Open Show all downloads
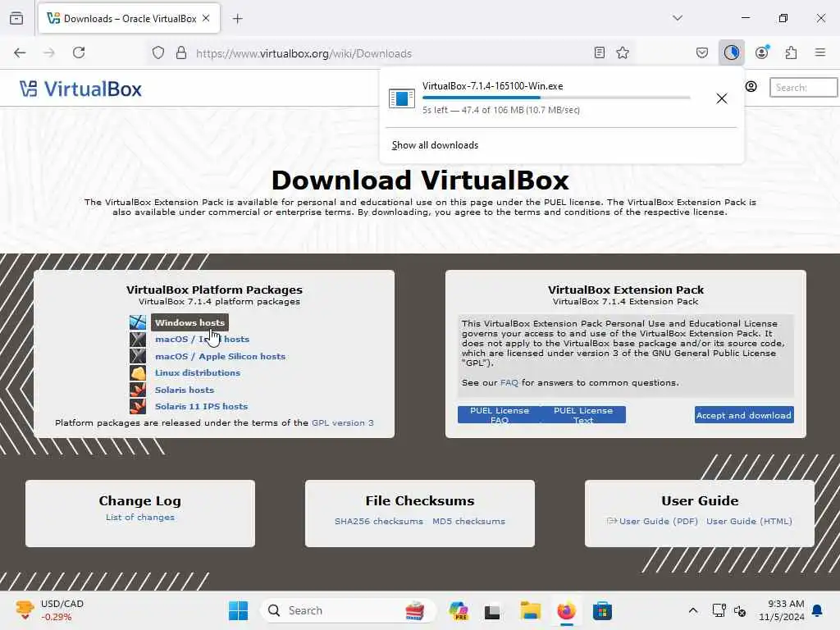The height and width of the screenshot is (630, 840). pos(435,145)
